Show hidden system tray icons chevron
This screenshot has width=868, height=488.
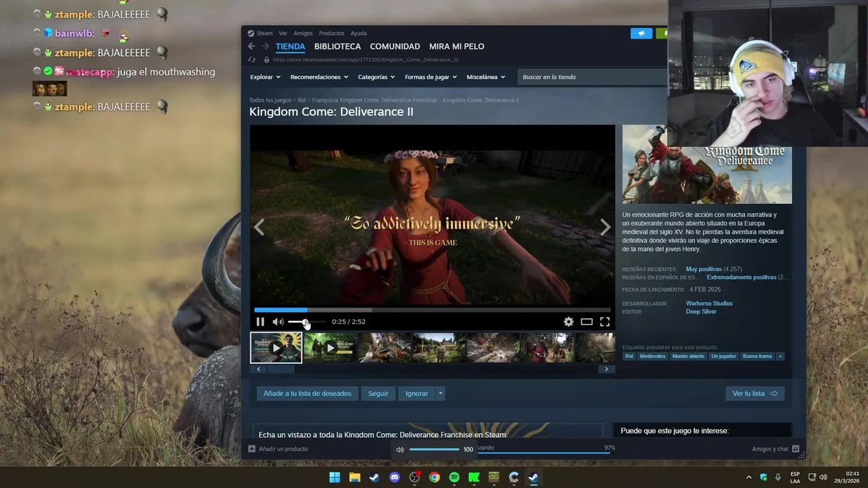tap(749, 478)
